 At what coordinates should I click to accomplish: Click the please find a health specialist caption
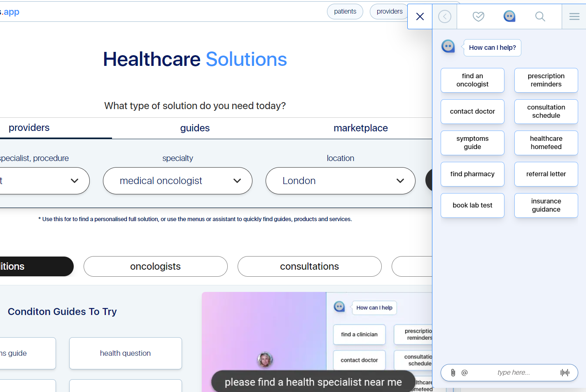313,382
